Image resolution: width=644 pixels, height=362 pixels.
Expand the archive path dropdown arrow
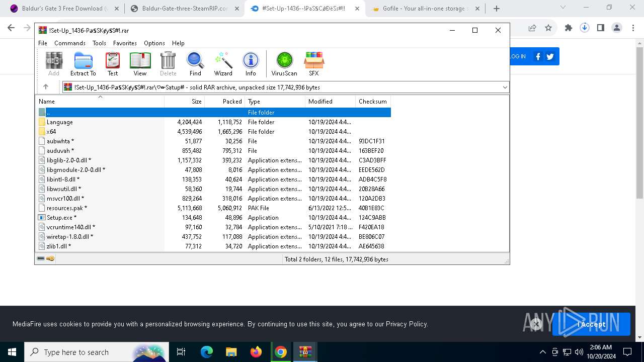pos(505,87)
